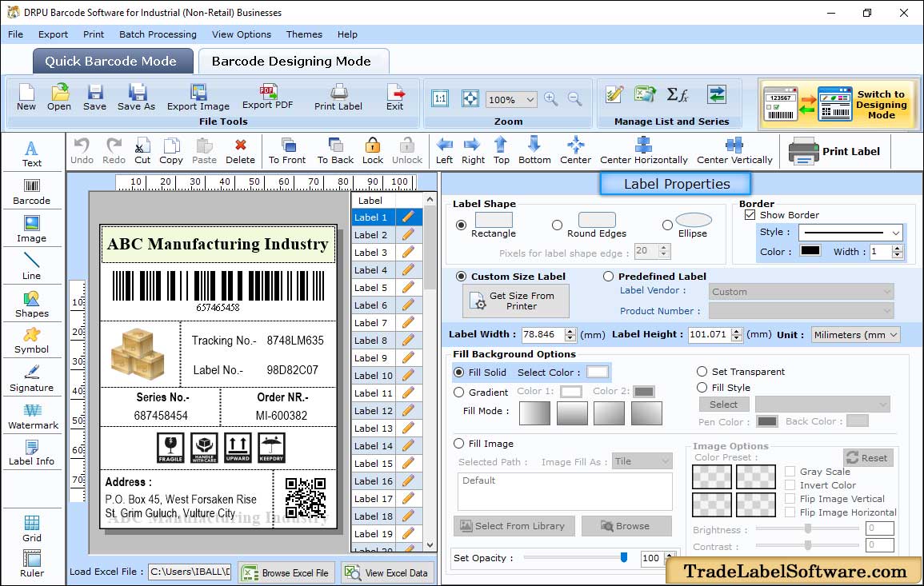Screen dimensions: 924x586
Task: Click the zoom in magnifier
Action: click(551, 99)
